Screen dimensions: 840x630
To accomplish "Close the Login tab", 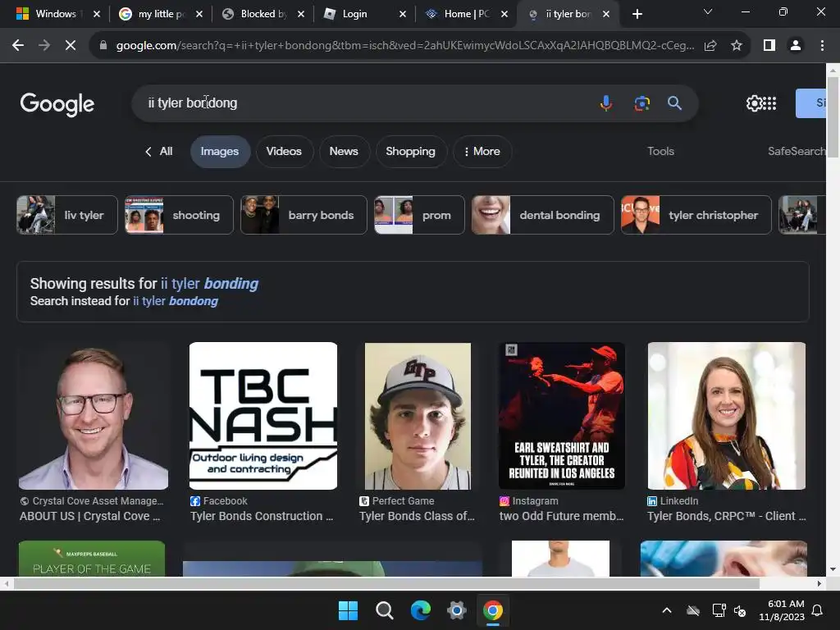I will tap(402, 14).
